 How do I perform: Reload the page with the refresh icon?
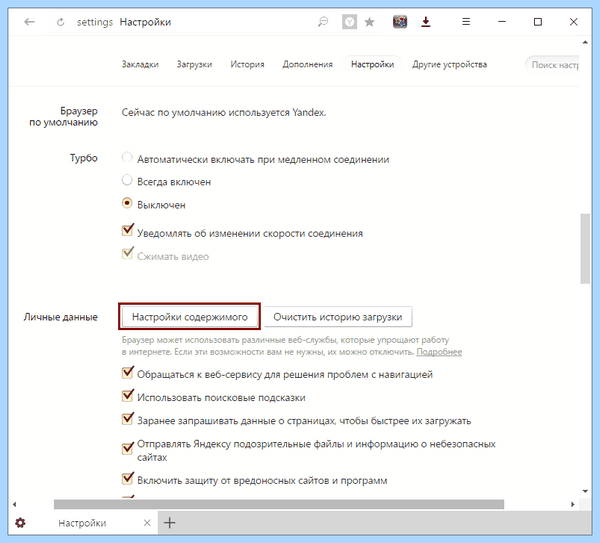tap(60, 22)
